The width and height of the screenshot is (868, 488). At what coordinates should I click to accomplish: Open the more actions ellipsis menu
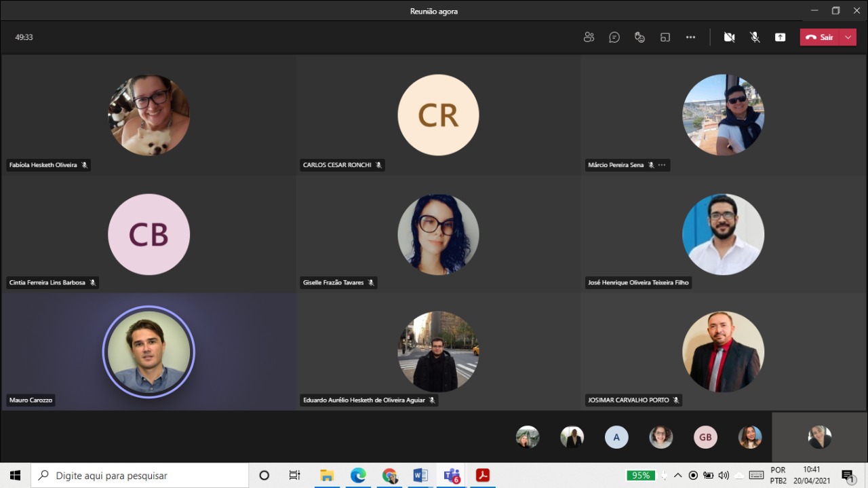690,37
